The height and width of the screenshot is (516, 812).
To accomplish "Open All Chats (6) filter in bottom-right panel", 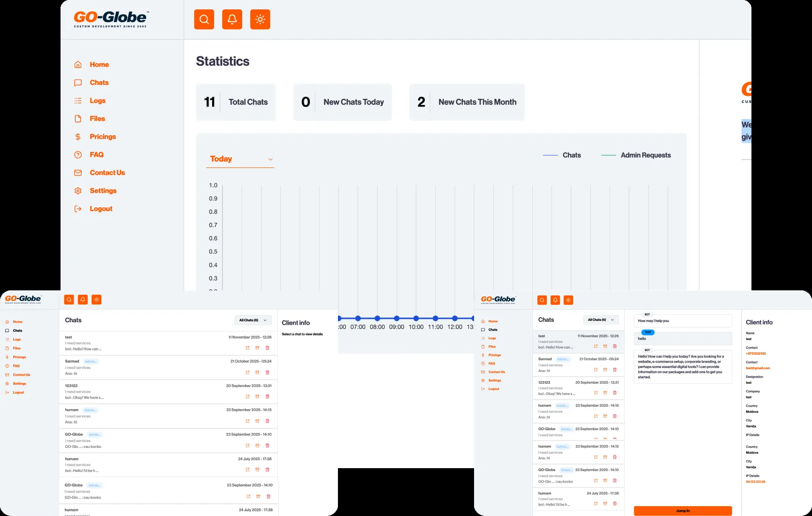I will coord(601,320).
